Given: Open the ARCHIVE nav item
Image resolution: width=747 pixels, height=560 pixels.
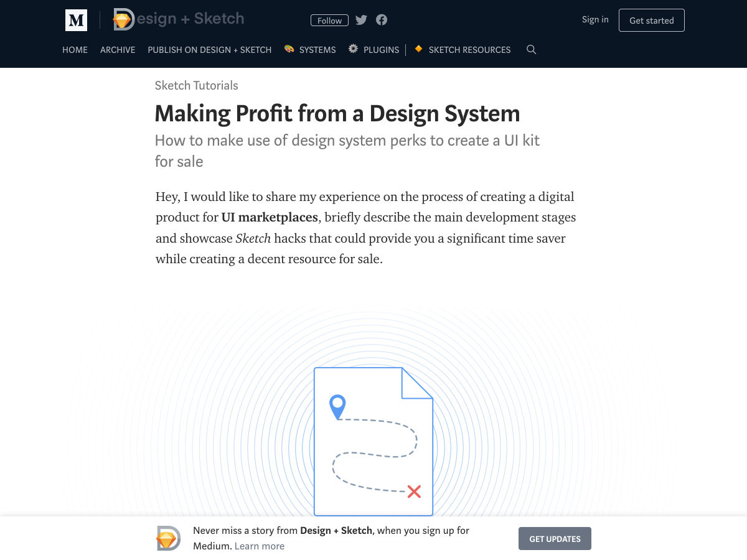Looking at the screenshot, I should click(118, 50).
